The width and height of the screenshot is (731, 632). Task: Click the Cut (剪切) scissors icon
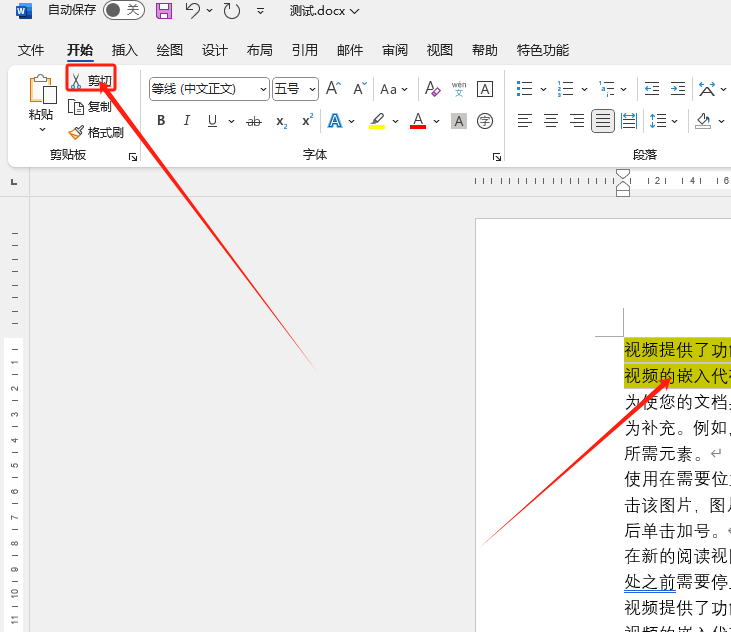(76, 81)
